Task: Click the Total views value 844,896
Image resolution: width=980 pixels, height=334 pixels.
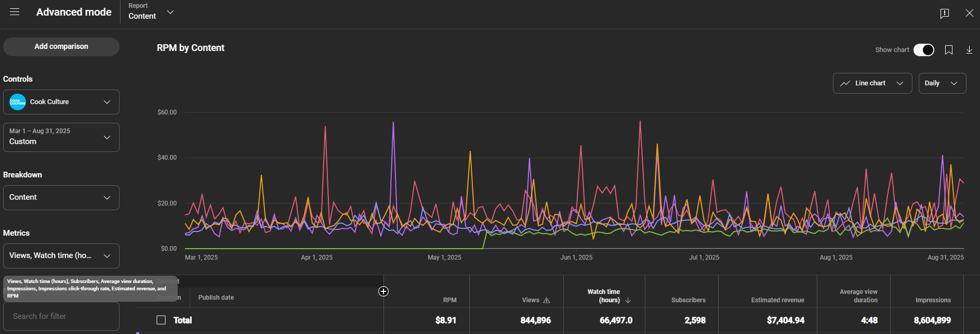Action: [x=536, y=320]
